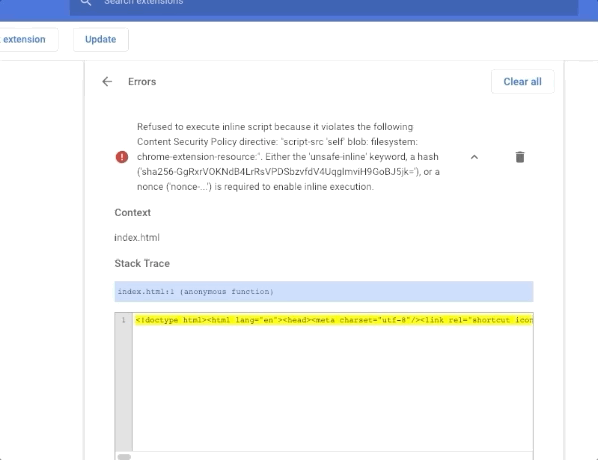Click Clear all errors button
The height and width of the screenshot is (460, 598).
point(522,82)
